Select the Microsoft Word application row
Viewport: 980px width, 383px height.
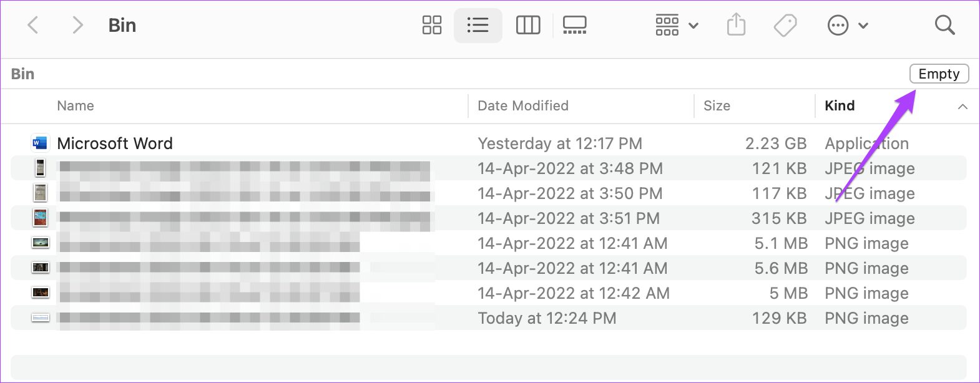489,143
